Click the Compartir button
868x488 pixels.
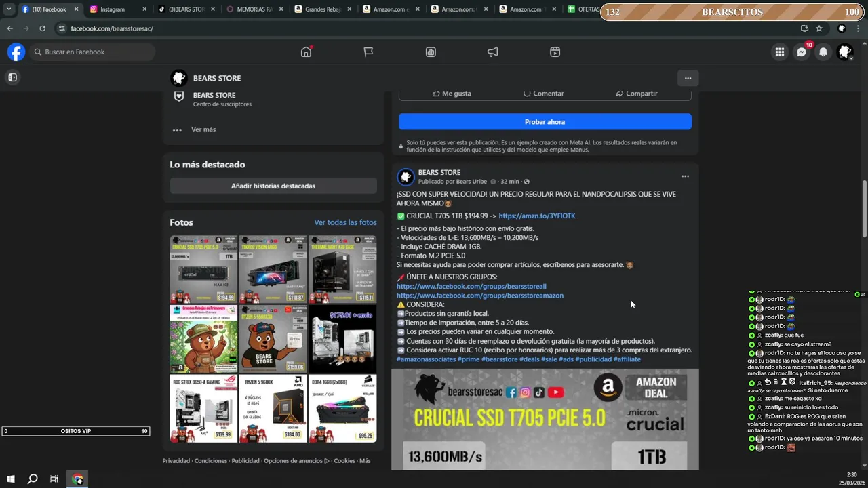(x=636, y=94)
